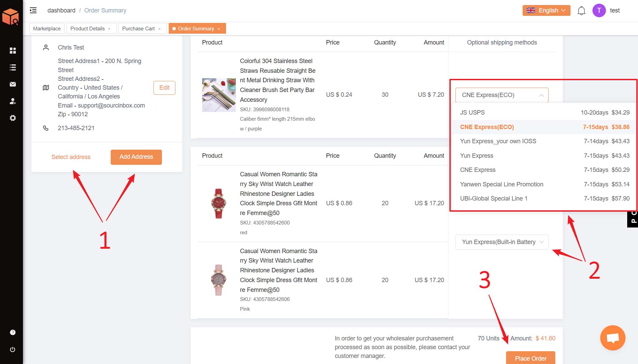Open the list icon in sidebar
The width and height of the screenshot is (638, 364).
pyautogui.click(x=13, y=67)
